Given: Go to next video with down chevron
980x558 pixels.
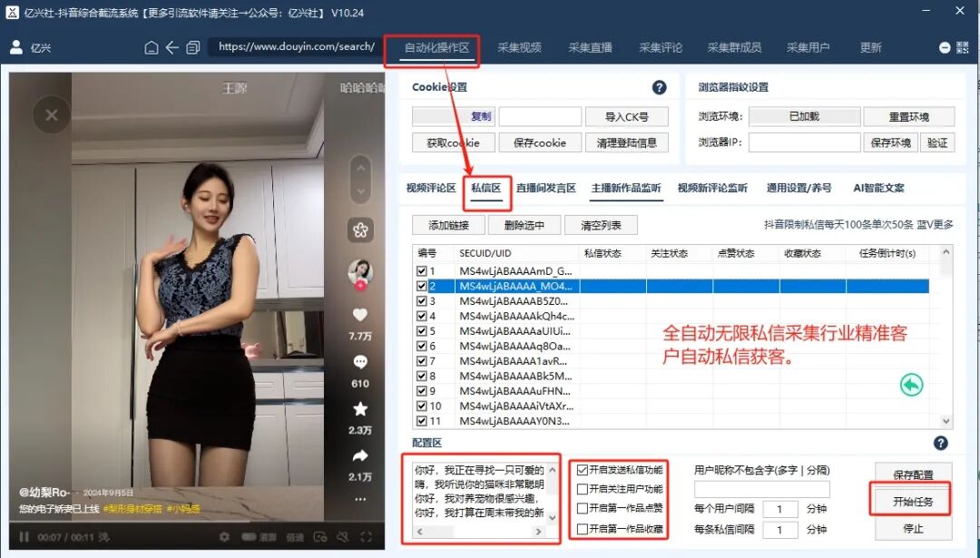Looking at the screenshot, I should [x=360, y=191].
